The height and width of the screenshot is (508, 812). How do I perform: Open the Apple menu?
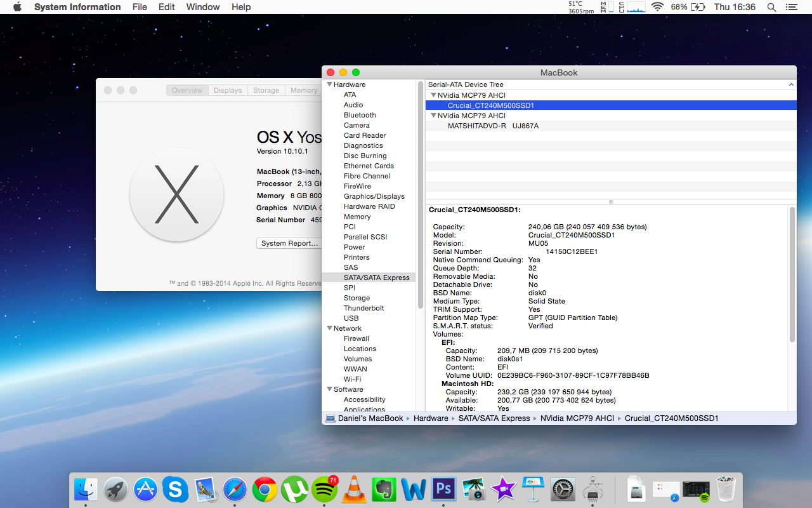pyautogui.click(x=17, y=7)
